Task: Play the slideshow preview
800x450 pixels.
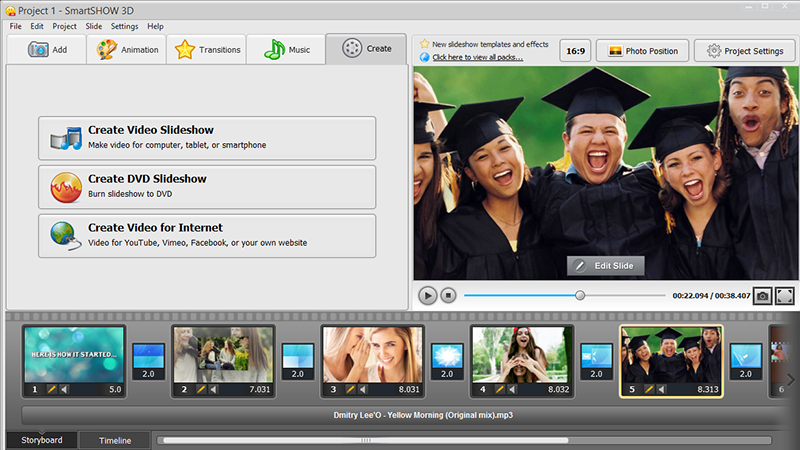Action: [428, 295]
